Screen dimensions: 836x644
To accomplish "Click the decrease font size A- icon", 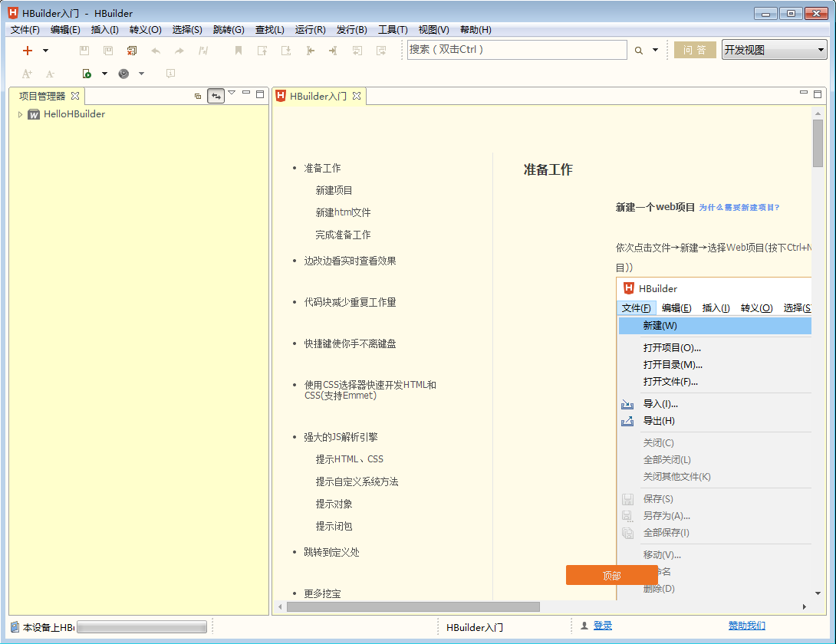I will [50, 74].
